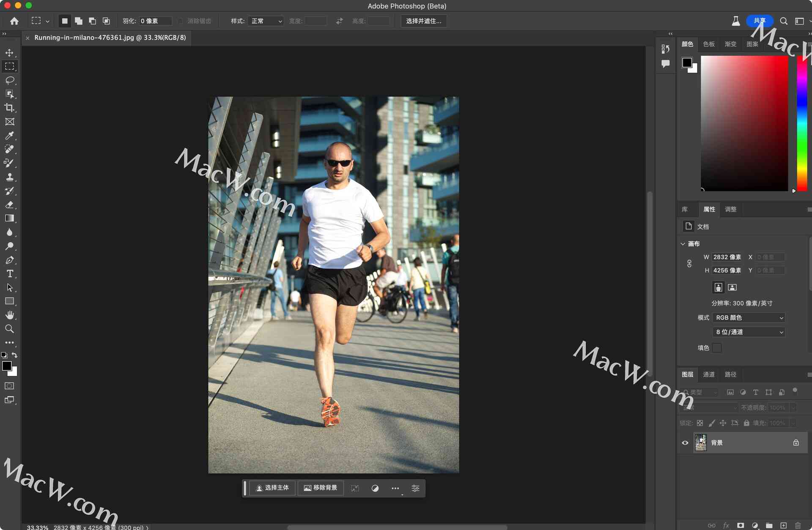
Task: Select the Eyedropper tool
Action: tap(9, 135)
